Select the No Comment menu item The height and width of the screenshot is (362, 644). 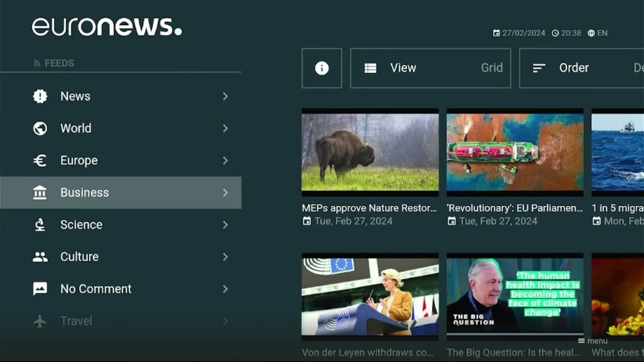pos(121,289)
